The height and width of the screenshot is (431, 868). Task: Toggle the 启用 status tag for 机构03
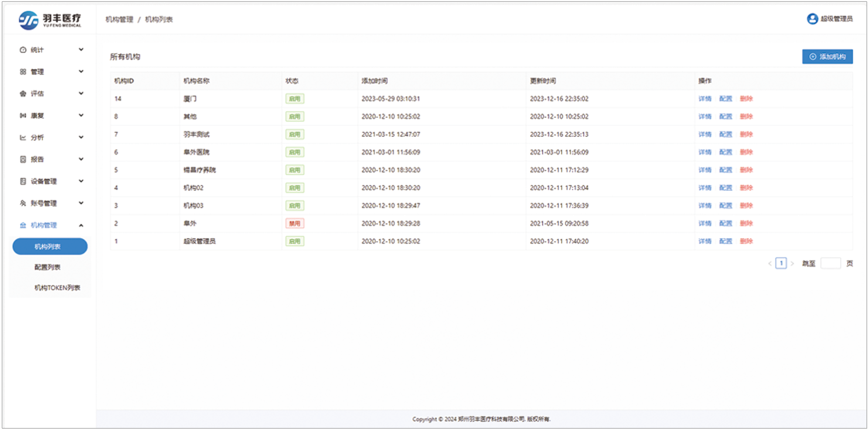(x=295, y=206)
